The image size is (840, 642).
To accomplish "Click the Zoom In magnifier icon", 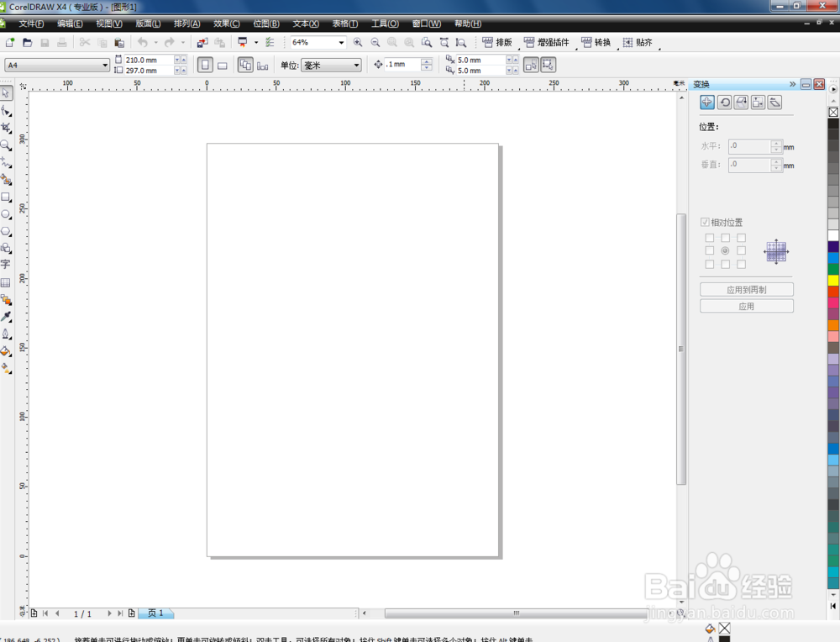I will 358,42.
